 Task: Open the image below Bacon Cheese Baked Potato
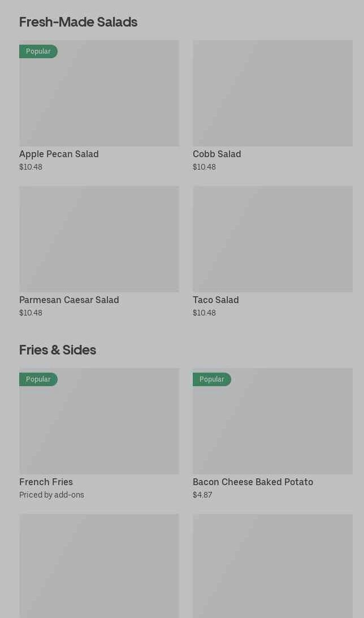[272, 565]
